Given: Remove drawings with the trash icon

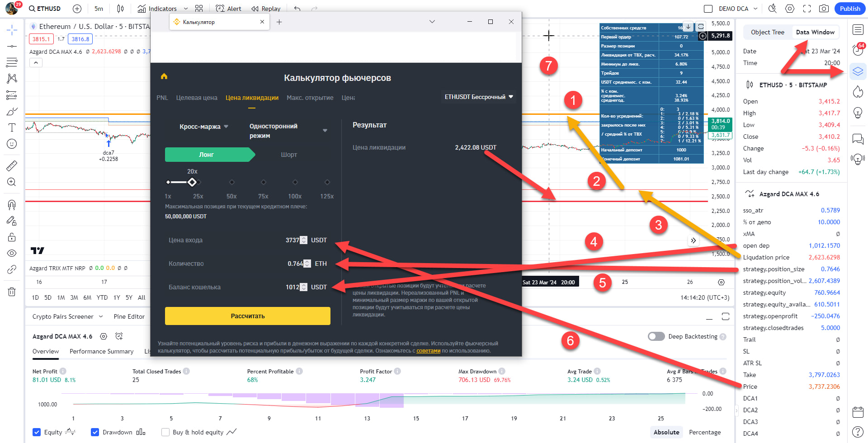Looking at the screenshot, I should click(12, 292).
